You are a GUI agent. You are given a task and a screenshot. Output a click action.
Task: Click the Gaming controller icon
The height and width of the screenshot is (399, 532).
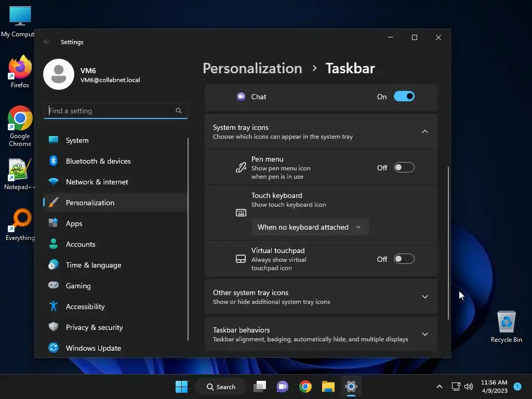click(x=54, y=285)
